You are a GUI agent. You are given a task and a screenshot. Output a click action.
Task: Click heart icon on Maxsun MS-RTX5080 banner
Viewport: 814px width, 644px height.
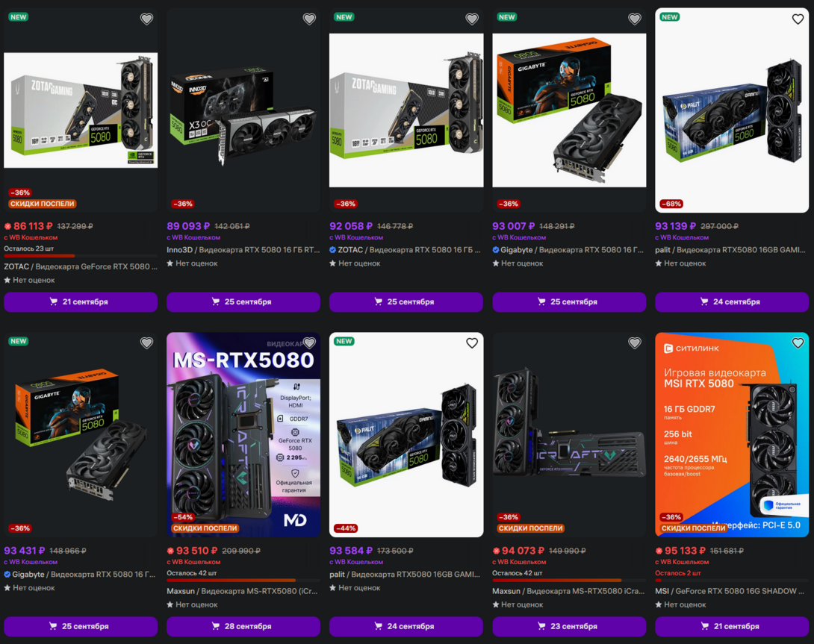click(309, 343)
